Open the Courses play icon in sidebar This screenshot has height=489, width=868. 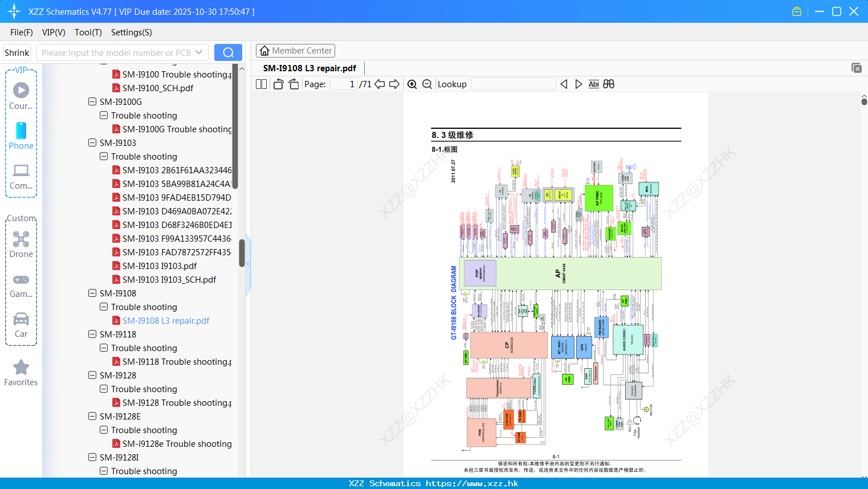pyautogui.click(x=21, y=90)
